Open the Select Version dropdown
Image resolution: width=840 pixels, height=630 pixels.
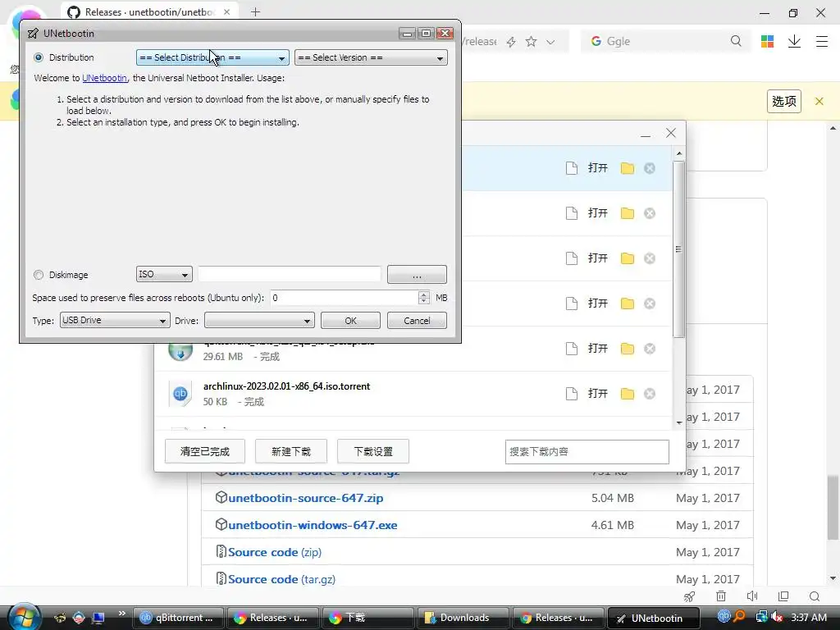point(371,57)
